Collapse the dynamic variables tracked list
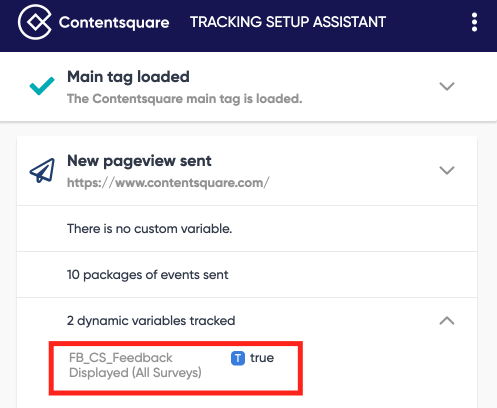Screen dimensions: 497x408 [x=447, y=321]
